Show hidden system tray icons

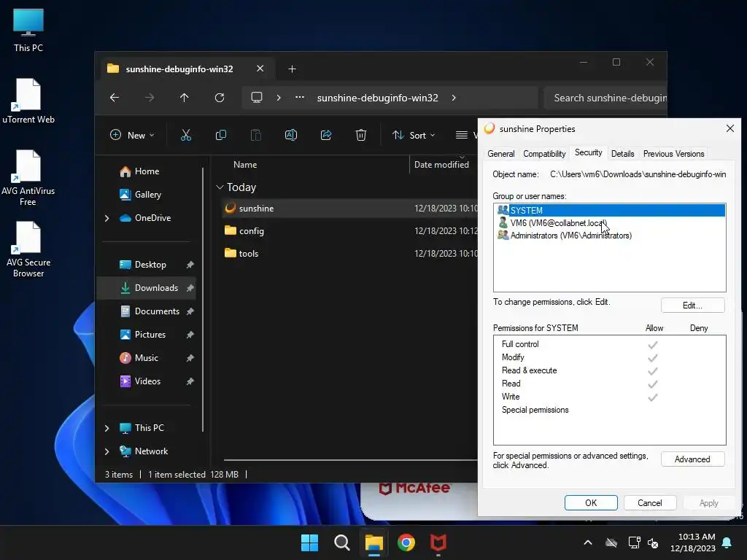click(588, 542)
